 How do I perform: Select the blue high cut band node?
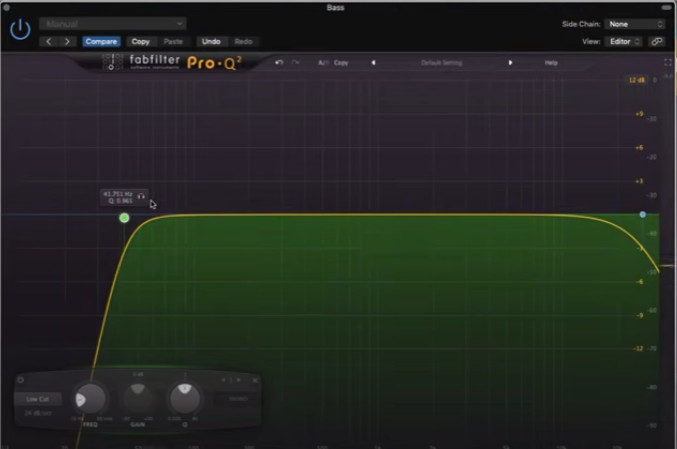click(x=642, y=215)
